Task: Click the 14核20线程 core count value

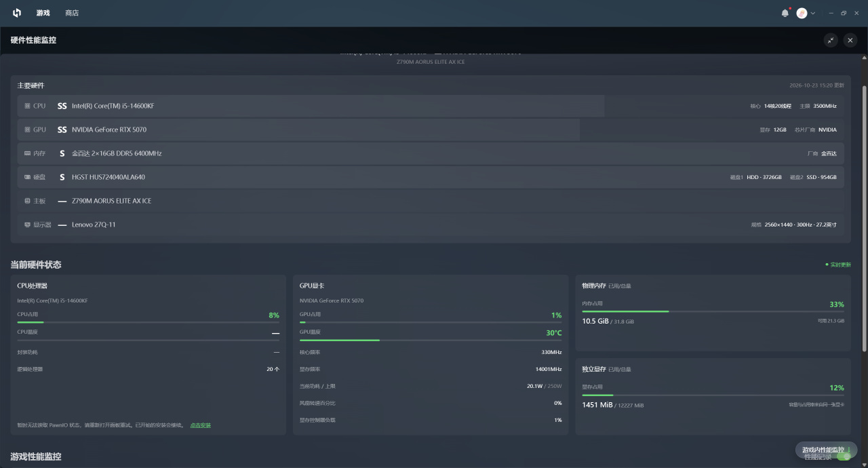Action: 777,106
